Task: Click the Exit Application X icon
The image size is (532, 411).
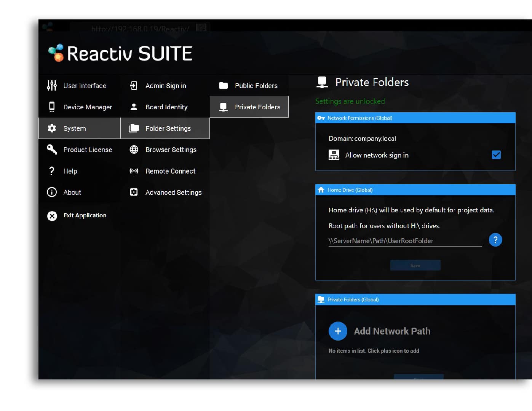Action: click(52, 216)
